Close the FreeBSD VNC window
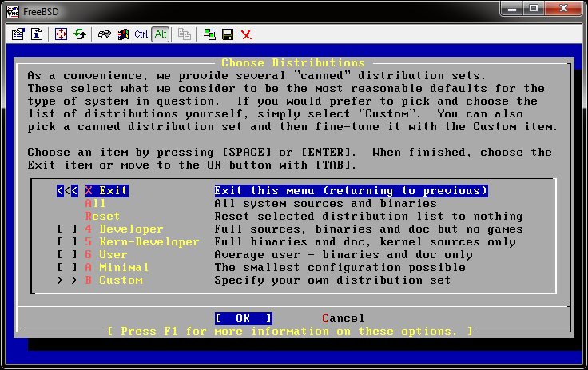This screenshot has width=588, height=370. [x=563, y=9]
